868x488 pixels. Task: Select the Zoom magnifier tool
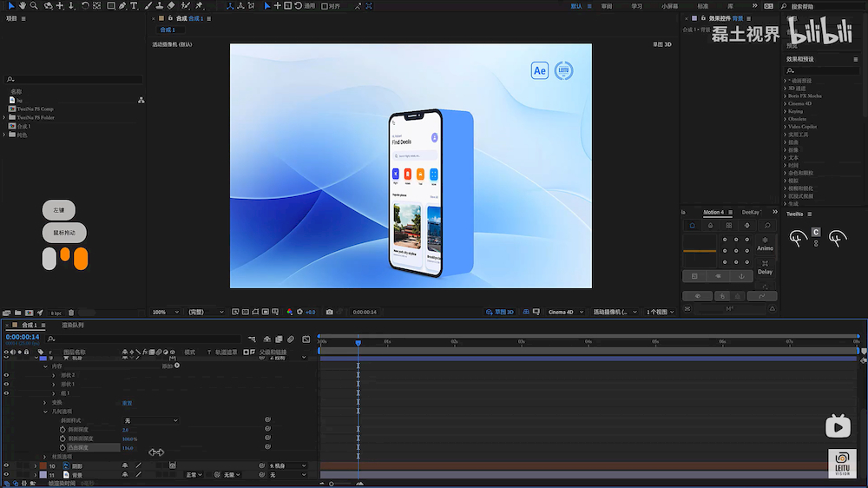tap(34, 5)
